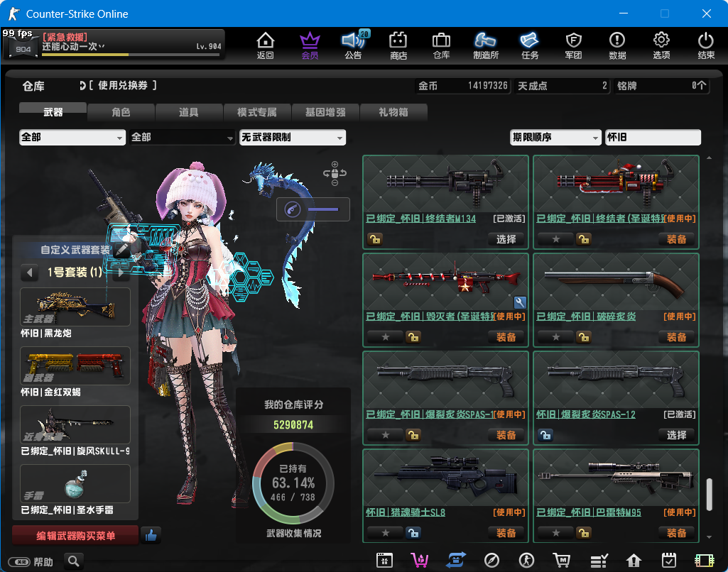Toggle favorite star on 已绑定 爆裂炙炎SPAS weapon
The width and height of the screenshot is (728, 572).
coord(386,435)
